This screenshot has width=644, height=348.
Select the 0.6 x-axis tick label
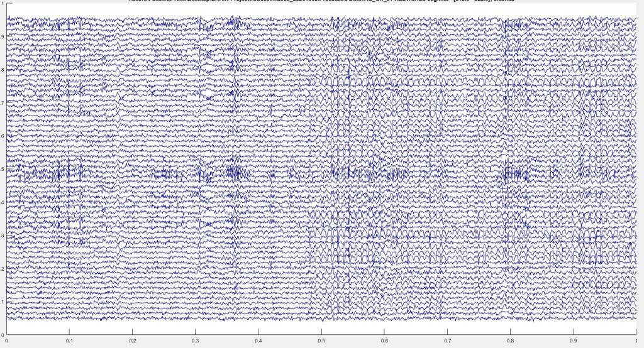pos(384,342)
